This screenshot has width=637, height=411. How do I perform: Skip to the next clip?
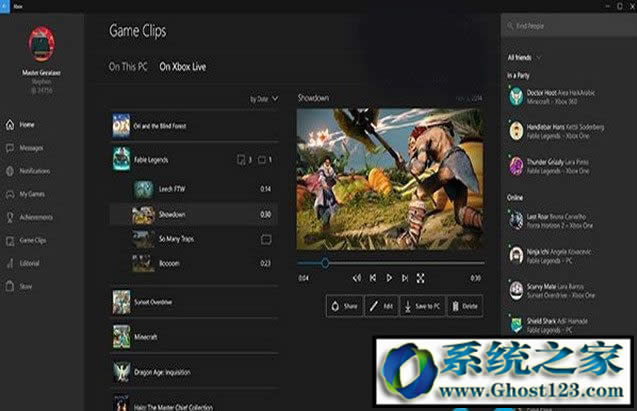pyautogui.click(x=404, y=277)
